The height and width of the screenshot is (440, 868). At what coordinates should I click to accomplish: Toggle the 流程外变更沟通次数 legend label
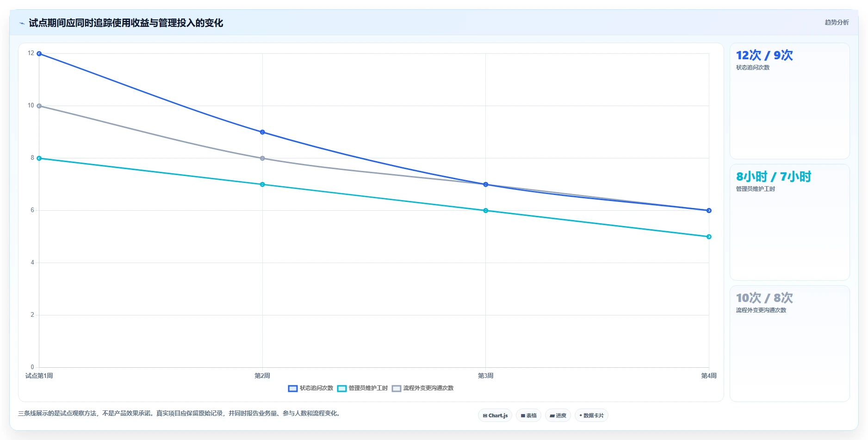point(428,388)
